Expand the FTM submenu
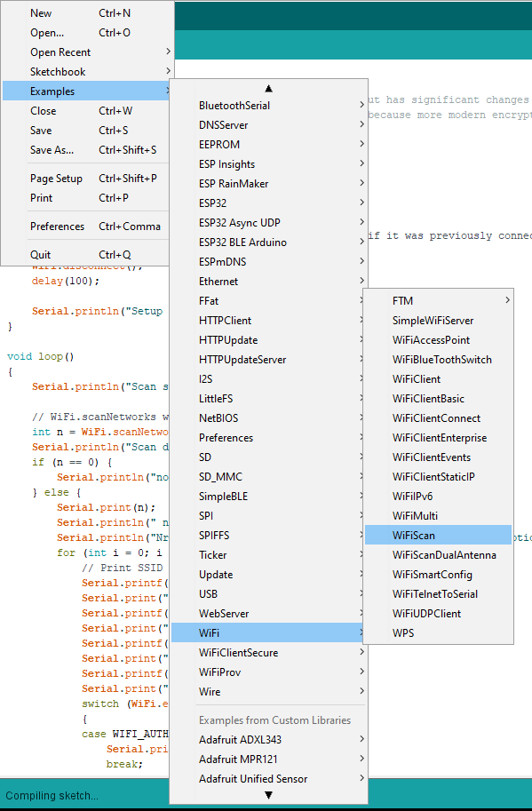The image size is (532, 811). [x=439, y=301]
